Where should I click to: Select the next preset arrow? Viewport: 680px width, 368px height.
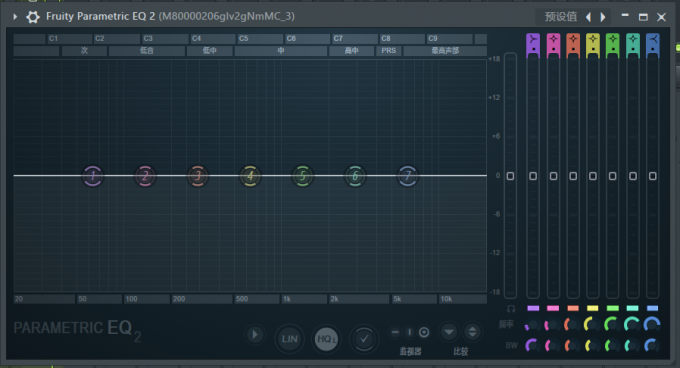pos(603,17)
